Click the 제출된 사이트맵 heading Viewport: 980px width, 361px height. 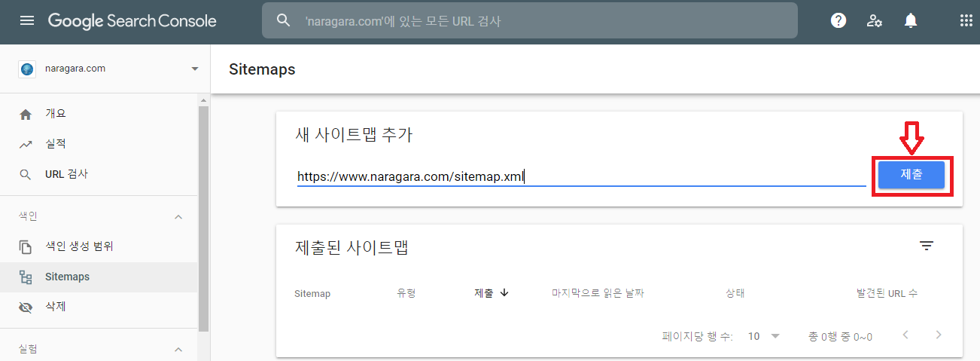[x=352, y=246]
